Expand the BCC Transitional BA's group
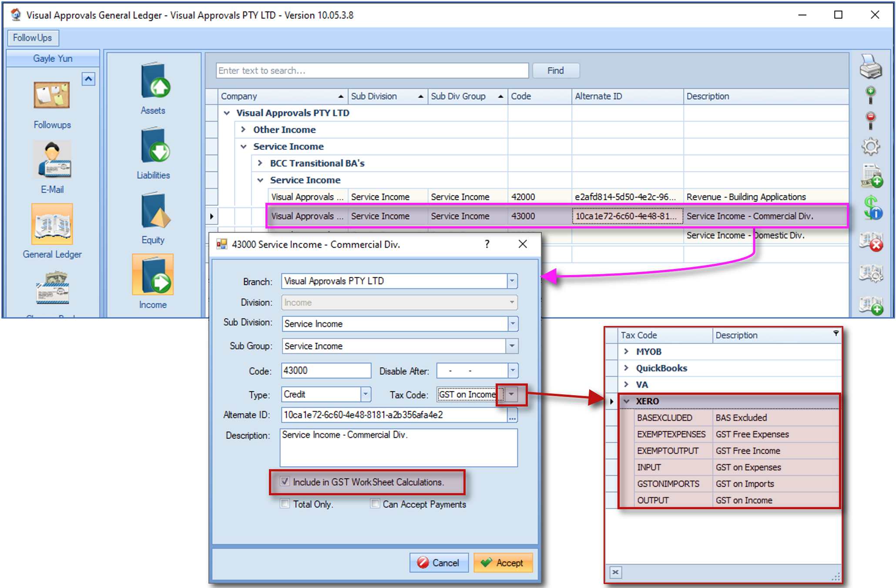The height and width of the screenshot is (588, 896). click(x=260, y=163)
